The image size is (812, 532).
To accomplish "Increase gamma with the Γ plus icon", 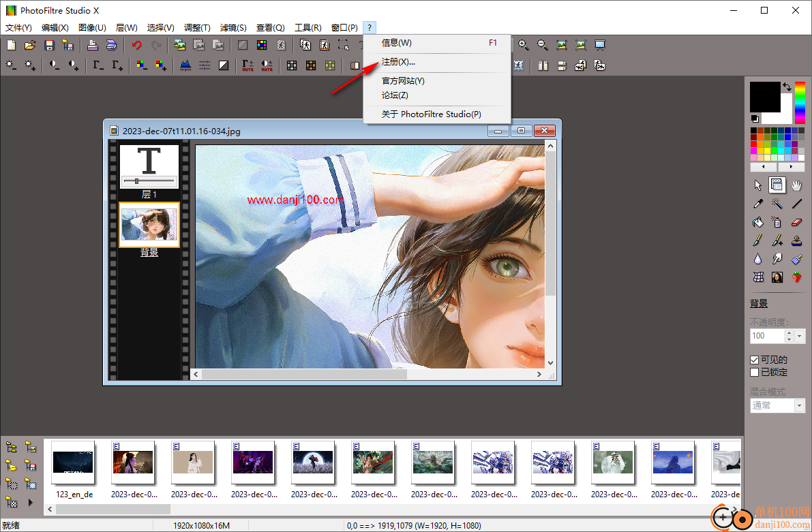I will click(x=117, y=65).
